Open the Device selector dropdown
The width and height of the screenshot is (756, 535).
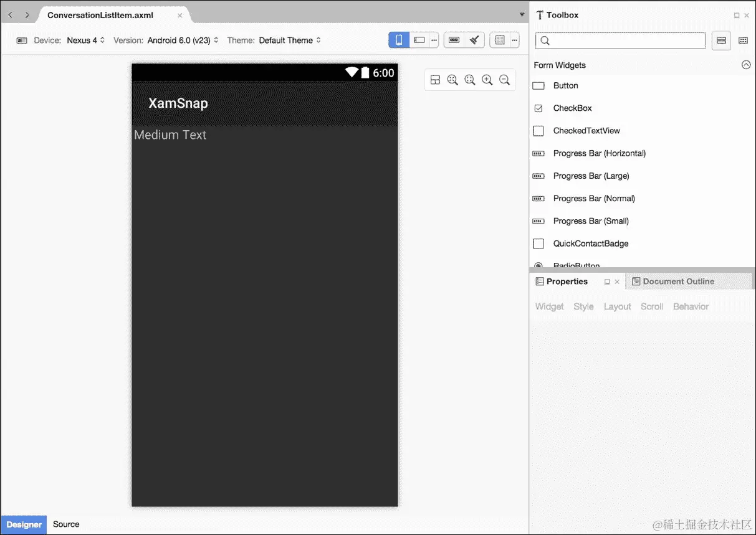tap(85, 40)
